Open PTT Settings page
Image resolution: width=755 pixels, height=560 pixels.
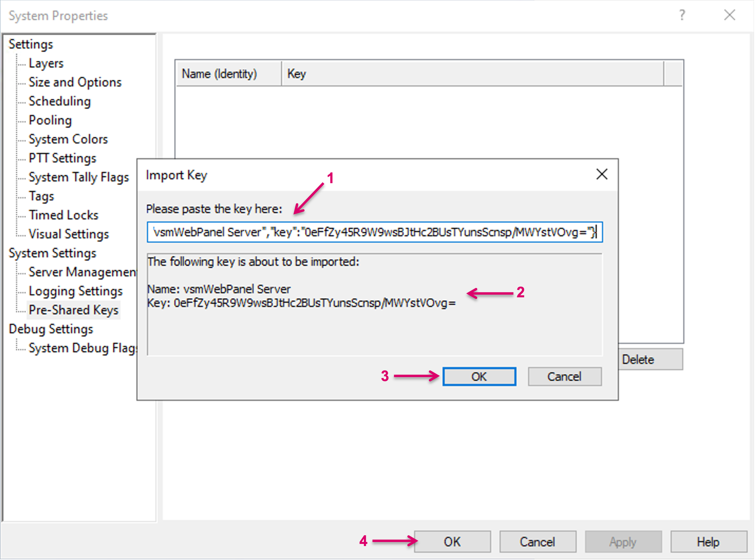point(62,158)
